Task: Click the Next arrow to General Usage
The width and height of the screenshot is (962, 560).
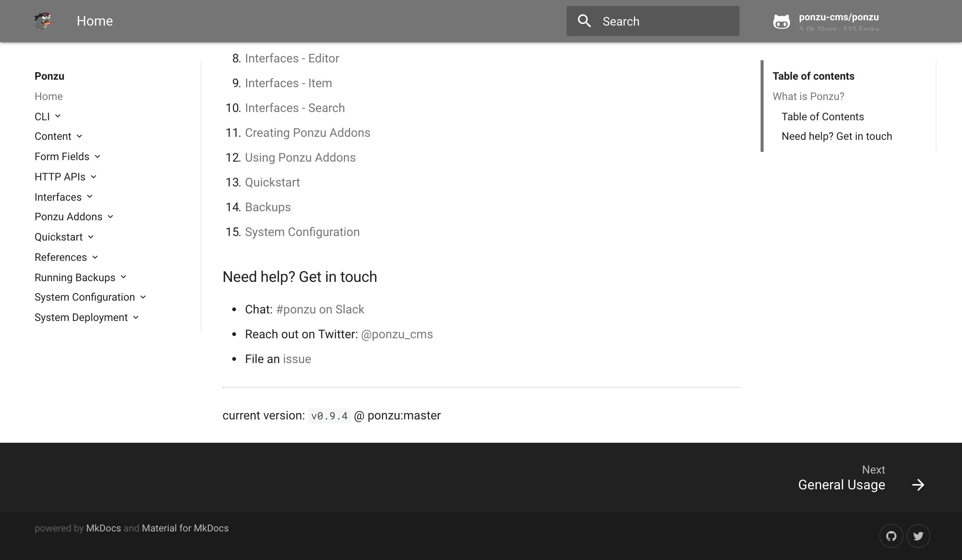Action: click(x=918, y=485)
